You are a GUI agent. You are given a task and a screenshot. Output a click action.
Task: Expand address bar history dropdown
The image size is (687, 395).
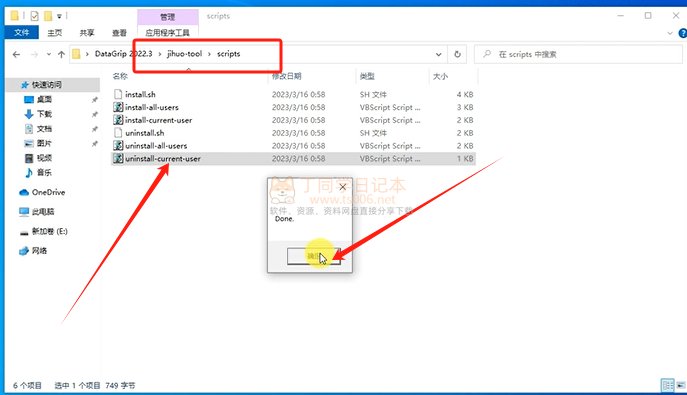439,54
